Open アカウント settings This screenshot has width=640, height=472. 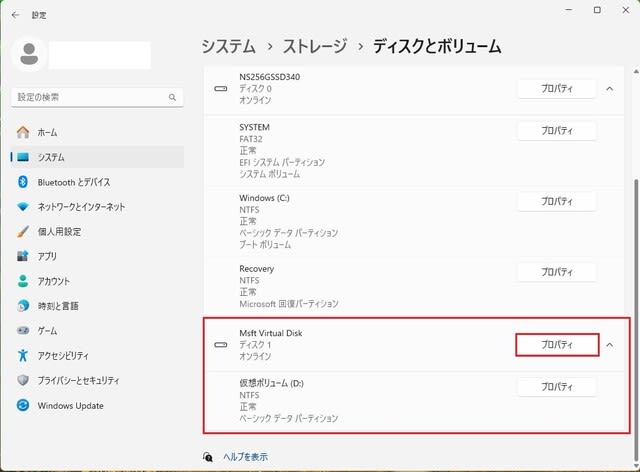tap(98, 281)
